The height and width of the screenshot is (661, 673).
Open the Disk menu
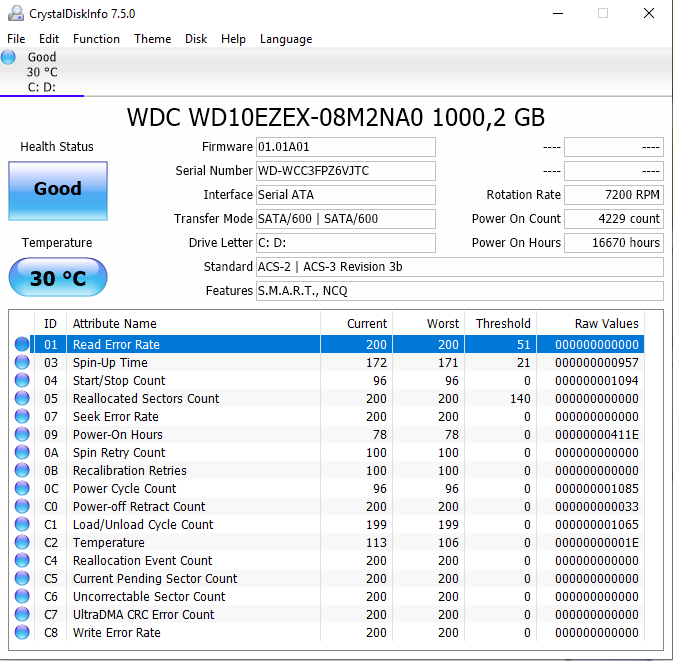196,39
